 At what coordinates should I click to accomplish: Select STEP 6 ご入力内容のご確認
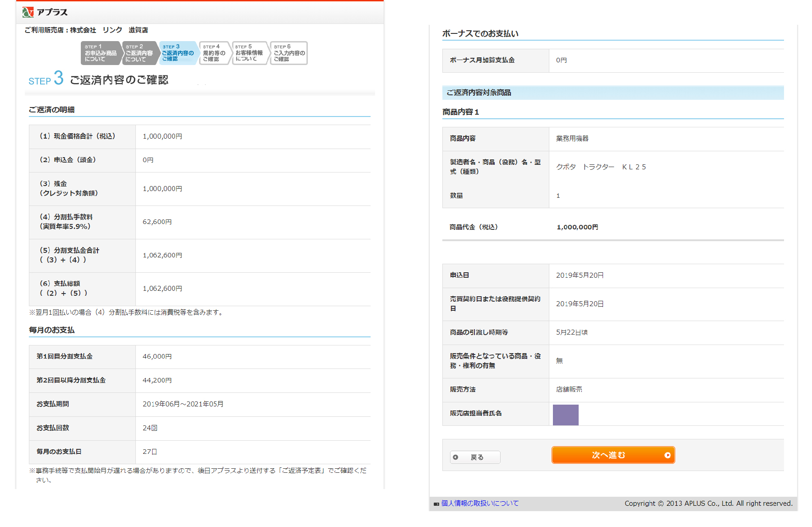pos(288,53)
